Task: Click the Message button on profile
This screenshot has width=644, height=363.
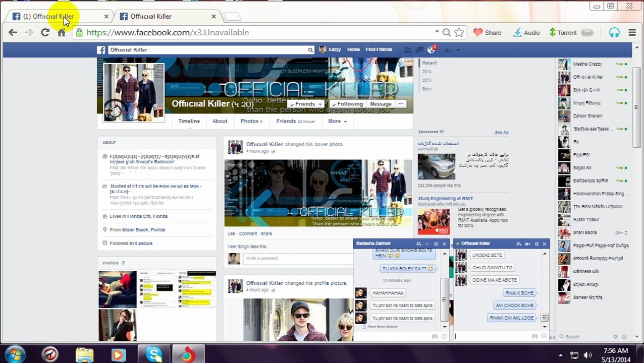Action: (x=381, y=104)
